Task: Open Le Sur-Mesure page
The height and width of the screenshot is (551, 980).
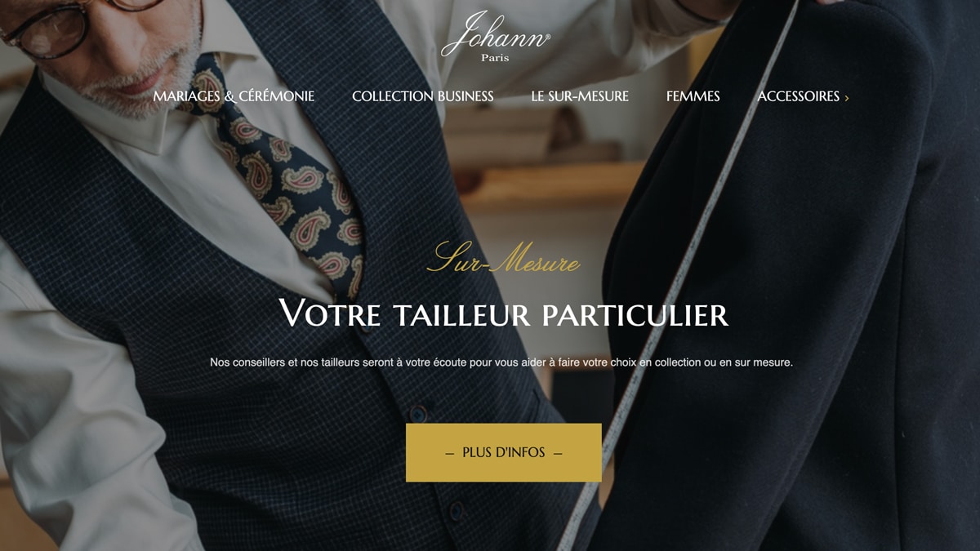Action: point(580,96)
